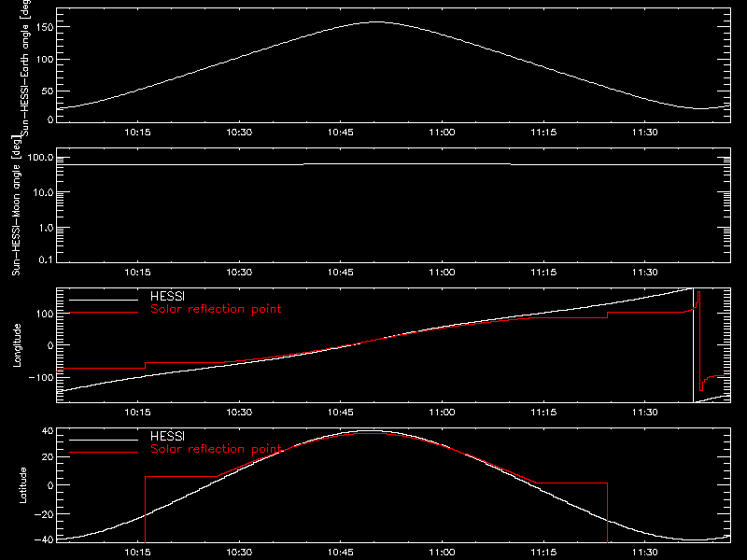747x560 pixels.
Task: Click the 1.0 tick label on Moon angle plot
Action: click(x=46, y=228)
